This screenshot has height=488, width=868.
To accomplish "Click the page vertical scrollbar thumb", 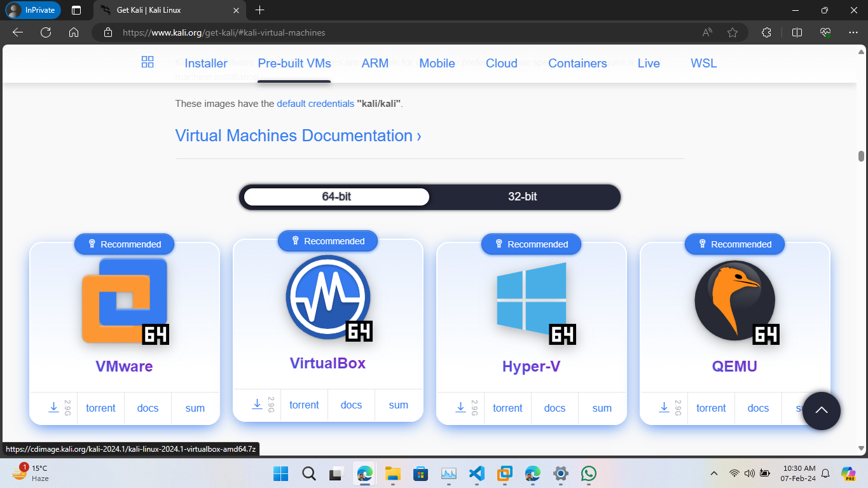I will coord(861,157).
